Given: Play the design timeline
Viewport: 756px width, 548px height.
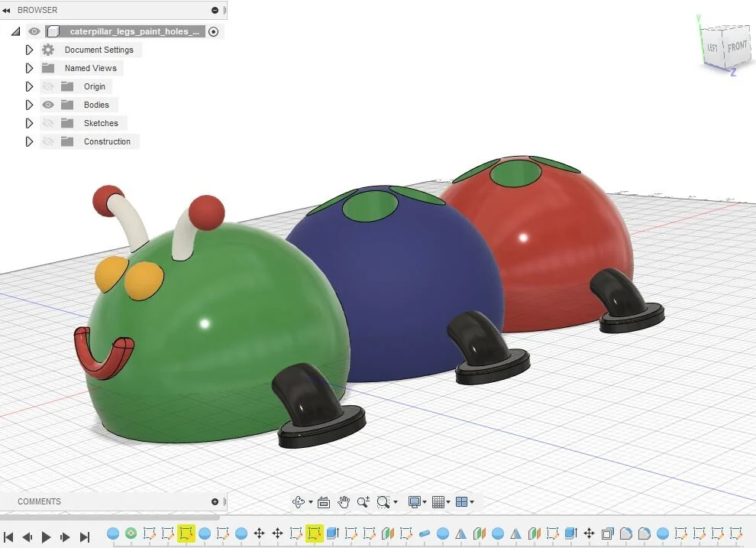Looking at the screenshot, I should coord(47,537).
